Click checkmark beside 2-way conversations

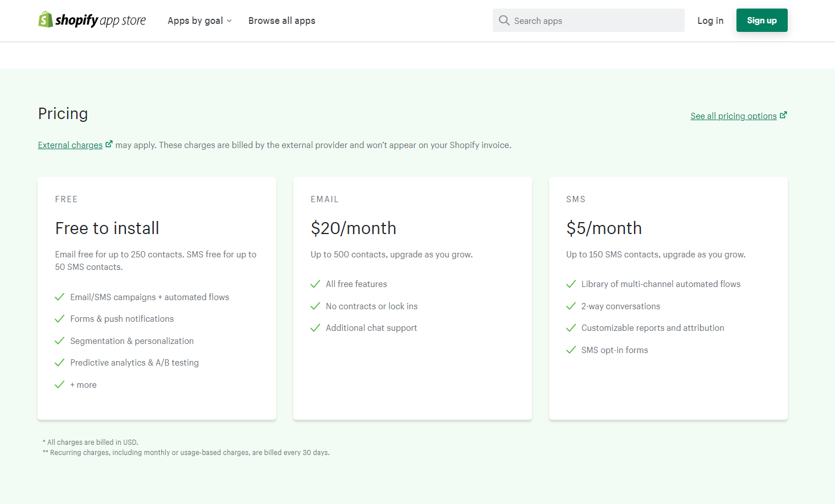(x=571, y=306)
